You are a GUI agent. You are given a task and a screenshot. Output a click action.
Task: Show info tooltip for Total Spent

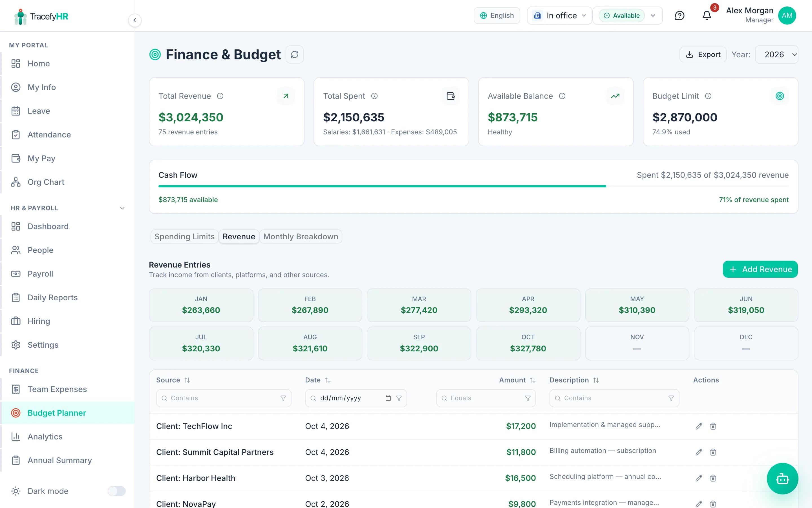tap(374, 96)
